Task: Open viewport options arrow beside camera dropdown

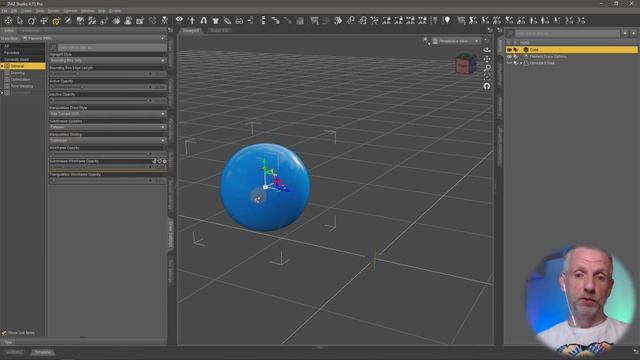Action: [x=486, y=40]
